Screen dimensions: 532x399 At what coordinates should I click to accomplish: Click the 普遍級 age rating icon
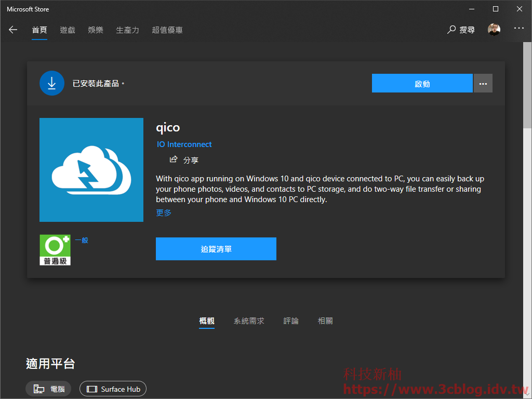[55, 250]
